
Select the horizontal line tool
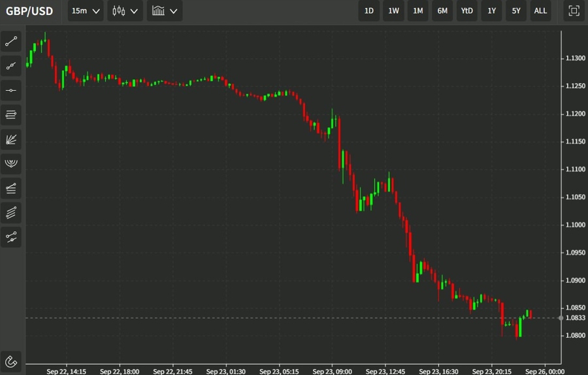coord(11,90)
